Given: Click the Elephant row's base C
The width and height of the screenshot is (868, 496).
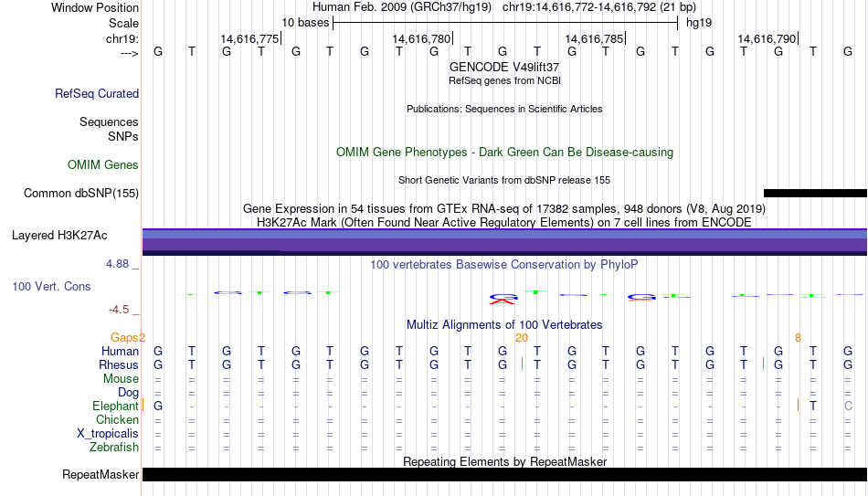Looking at the screenshot, I should click(848, 406).
